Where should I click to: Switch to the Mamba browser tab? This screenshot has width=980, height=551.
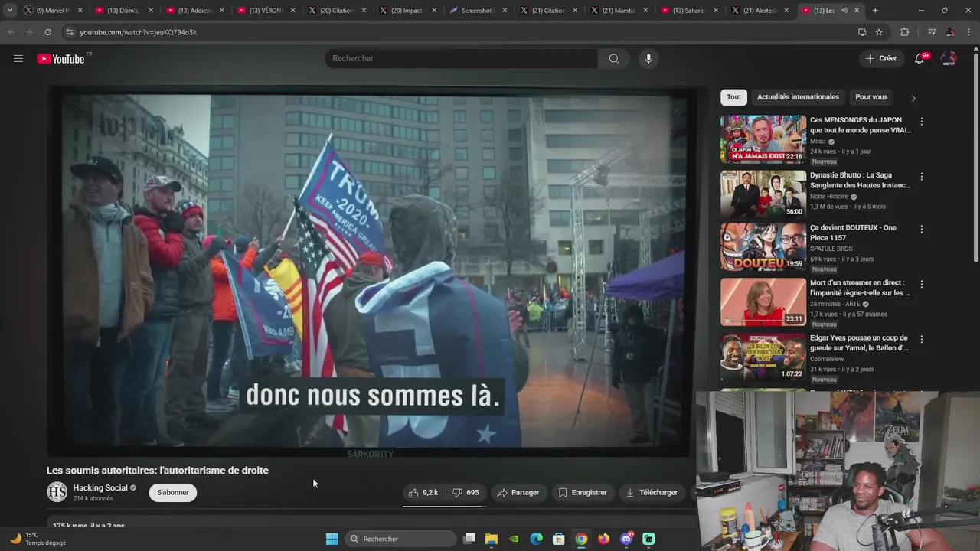click(620, 11)
